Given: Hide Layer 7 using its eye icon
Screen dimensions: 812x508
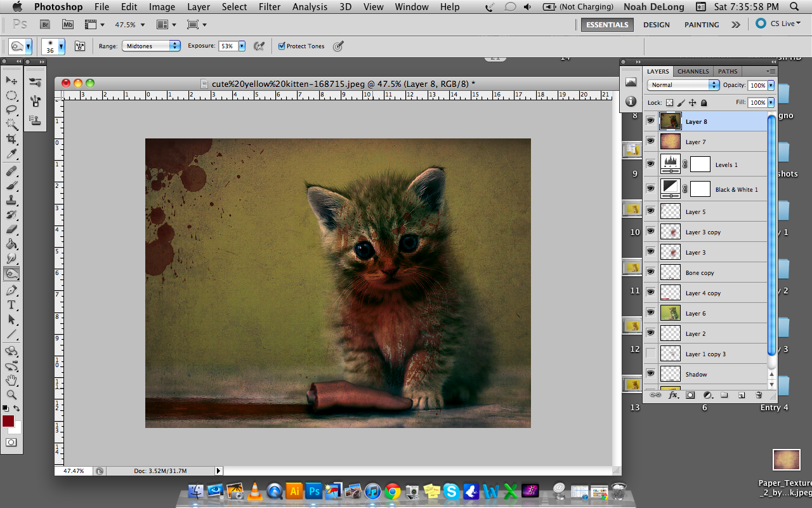Looking at the screenshot, I should click(x=650, y=142).
